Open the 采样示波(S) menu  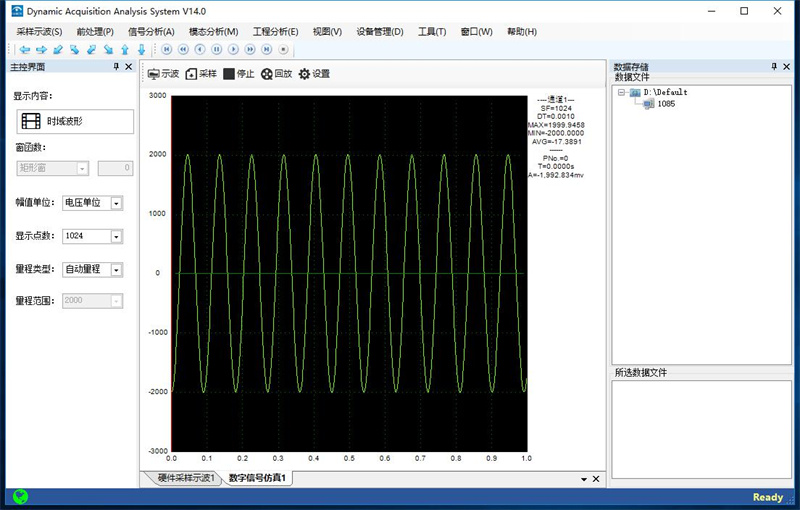pos(39,32)
